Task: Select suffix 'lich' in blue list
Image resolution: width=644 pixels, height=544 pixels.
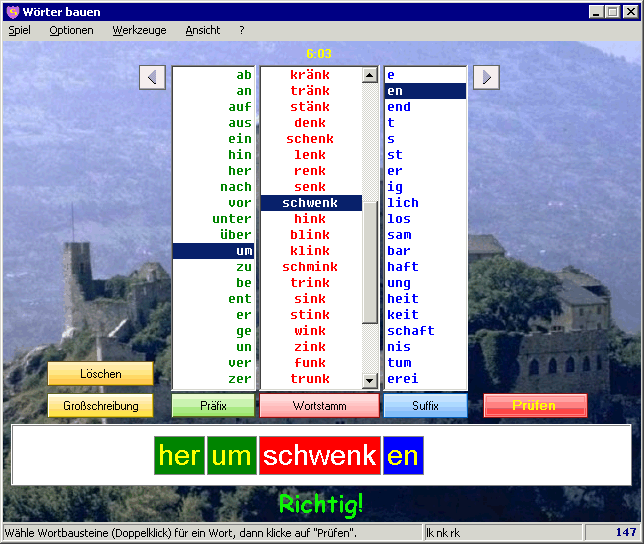Action: pos(426,203)
